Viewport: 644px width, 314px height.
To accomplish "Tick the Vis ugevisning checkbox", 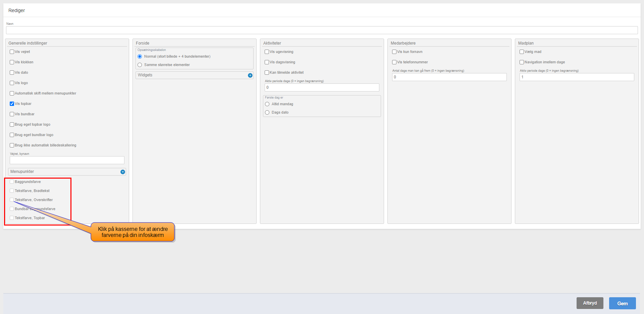I will (x=267, y=52).
